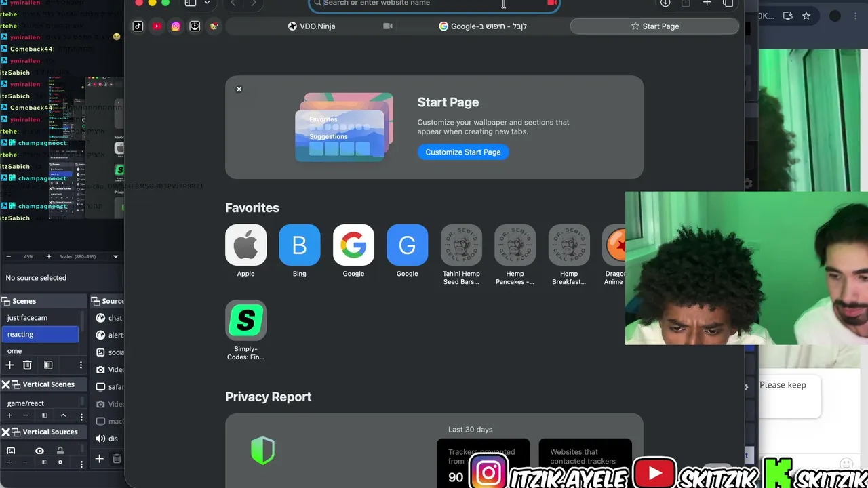Open Safari's sidebar with the toolbar icon
Viewport: 868px width, 488px height.
[x=191, y=3]
